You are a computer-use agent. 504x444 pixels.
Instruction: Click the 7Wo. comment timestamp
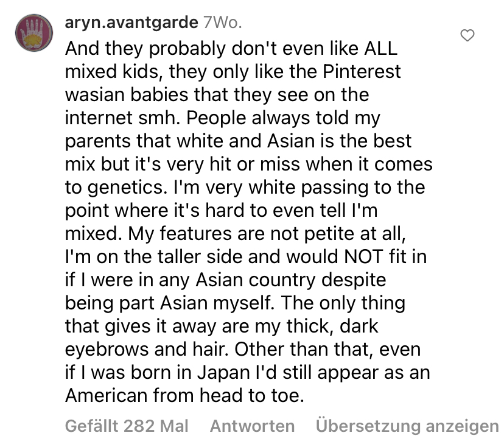tap(222, 23)
